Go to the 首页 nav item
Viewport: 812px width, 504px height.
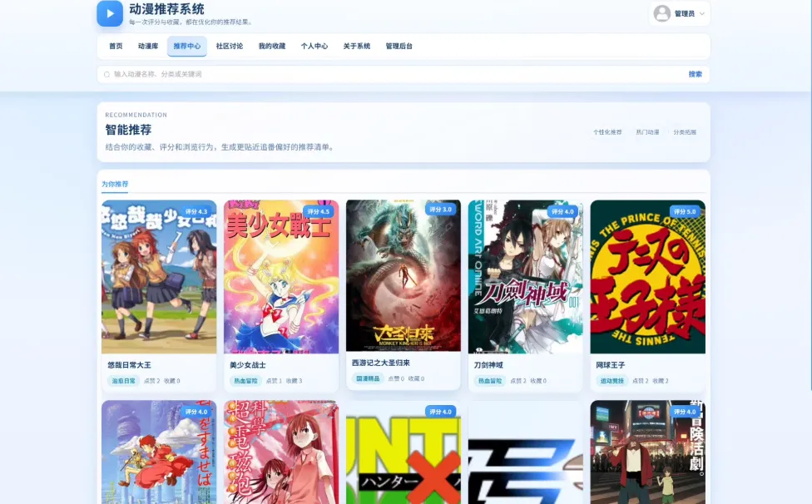click(x=116, y=46)
